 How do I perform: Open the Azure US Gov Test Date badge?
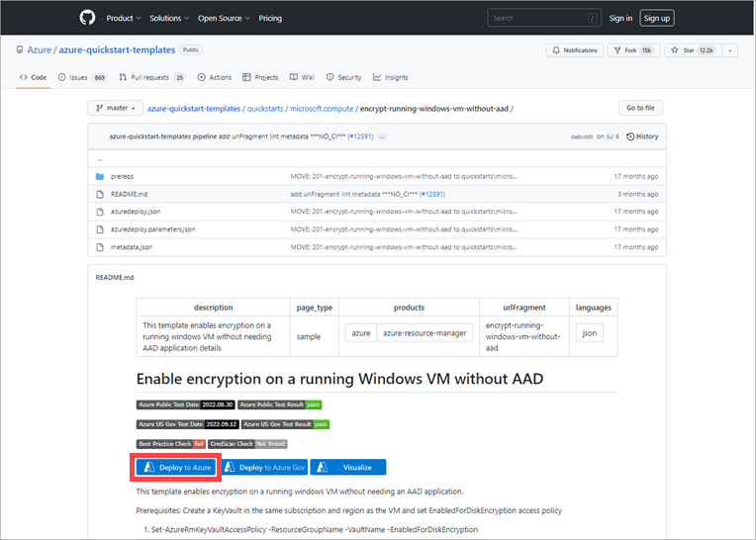[188, 424]
